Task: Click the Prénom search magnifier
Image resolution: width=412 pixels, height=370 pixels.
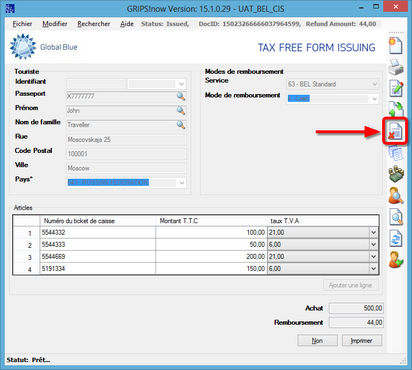Action: tap(181, 111)
